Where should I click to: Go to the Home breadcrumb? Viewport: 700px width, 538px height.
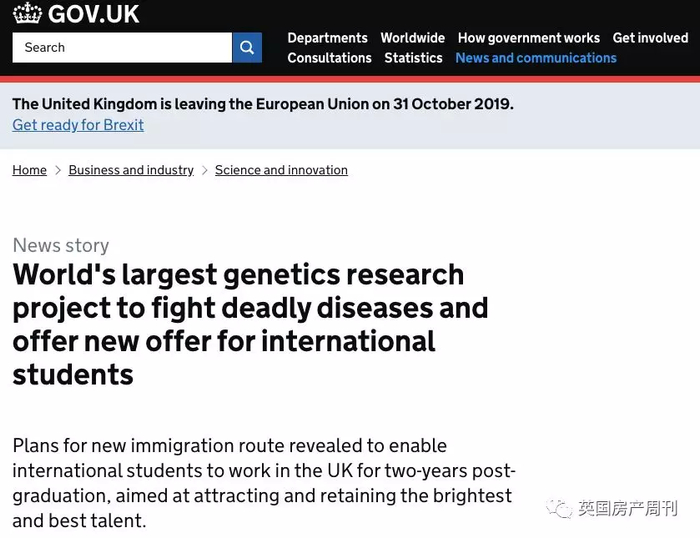[x=29, y=170]
